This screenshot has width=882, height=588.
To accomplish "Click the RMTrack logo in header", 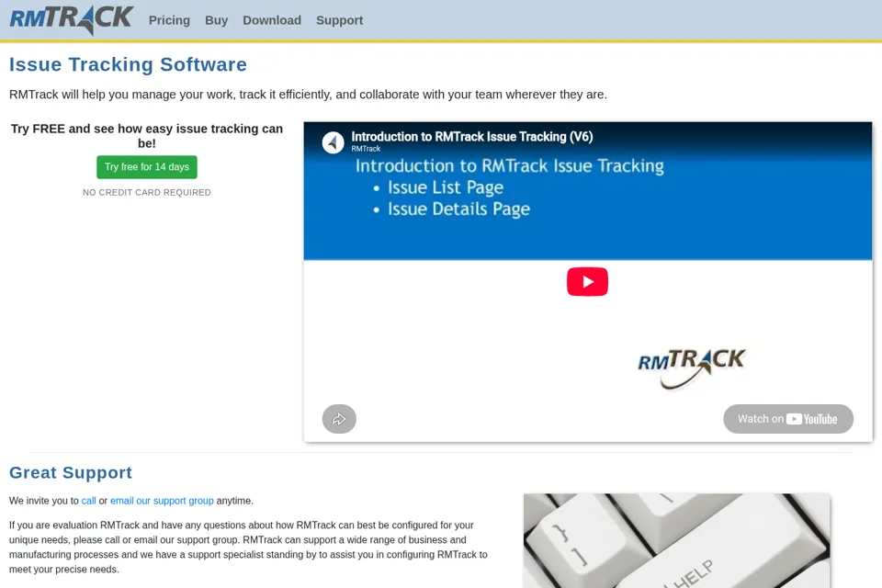I will [x=72, y=19].
